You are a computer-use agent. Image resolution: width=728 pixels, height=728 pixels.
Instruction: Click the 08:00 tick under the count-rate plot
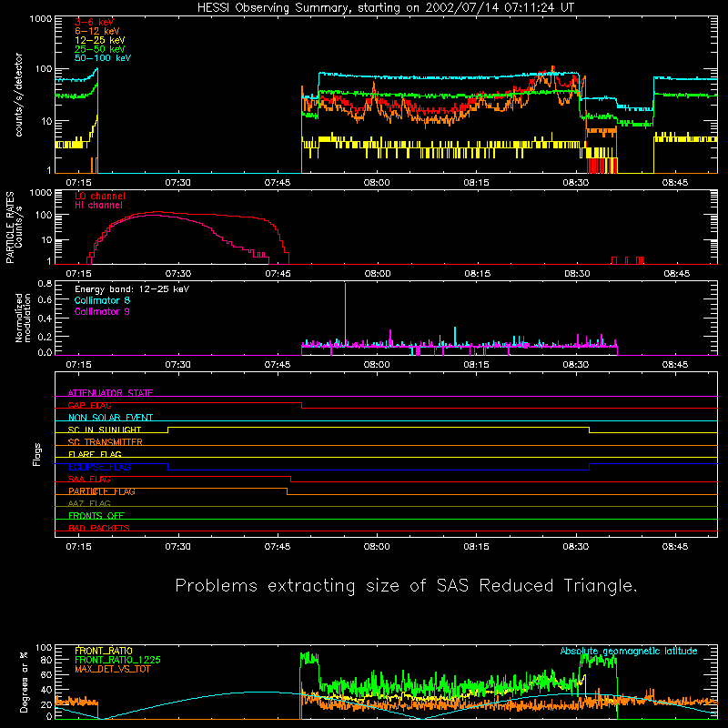click(377, 183)
